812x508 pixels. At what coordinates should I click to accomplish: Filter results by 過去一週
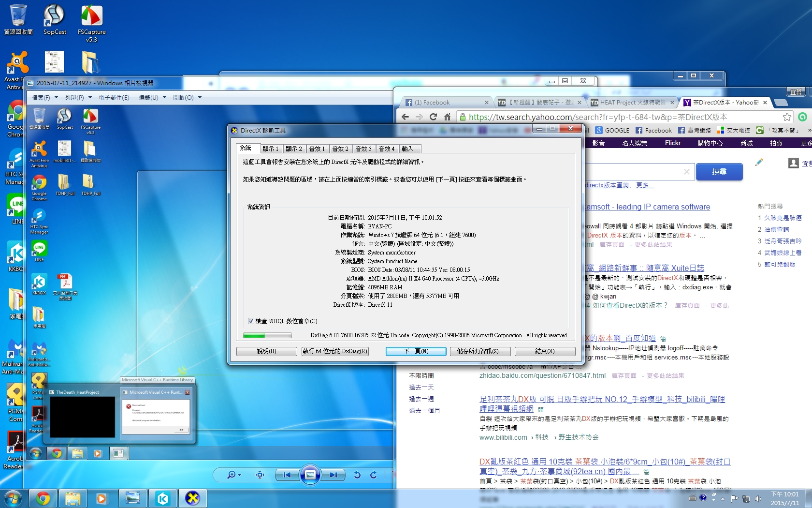tap(421, 399)
